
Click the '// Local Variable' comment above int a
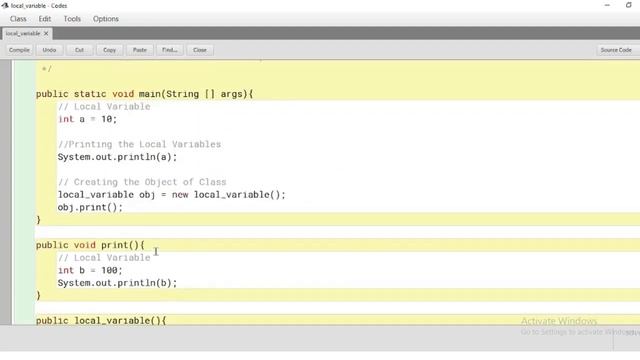click(104, 107)
